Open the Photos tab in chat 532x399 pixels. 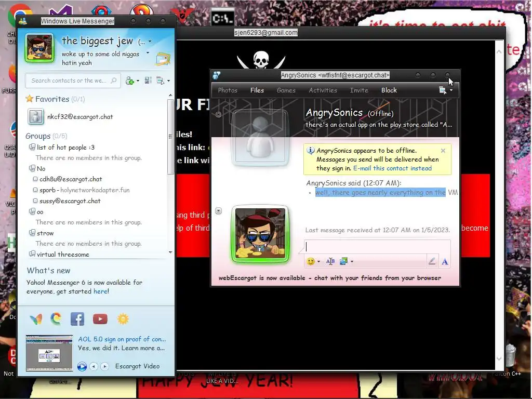pos(228,90)
